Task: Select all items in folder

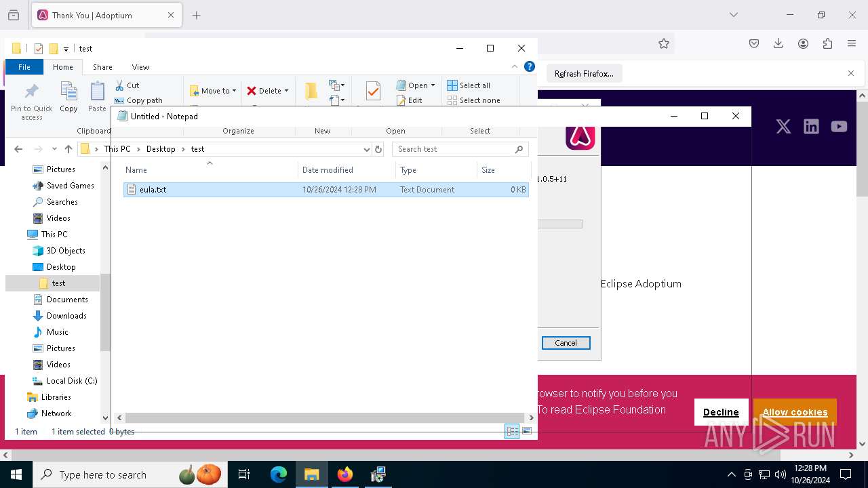Action: [469, 85]
